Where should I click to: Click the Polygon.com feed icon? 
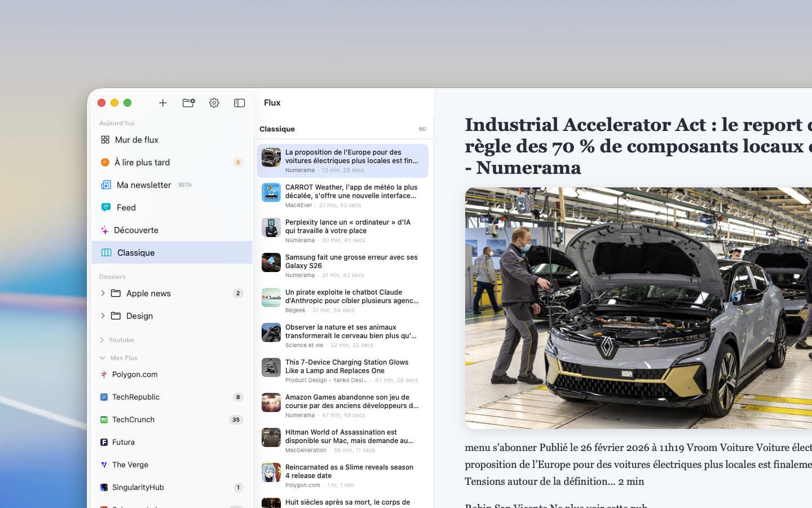[105, 374]
